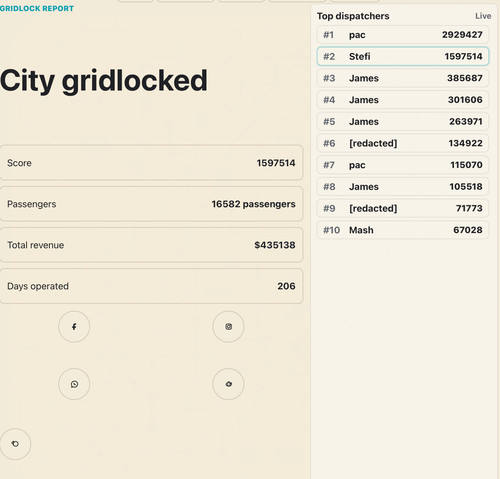Click the Total revenue $435138 card

pyautogui.click(x=151, y=245)
